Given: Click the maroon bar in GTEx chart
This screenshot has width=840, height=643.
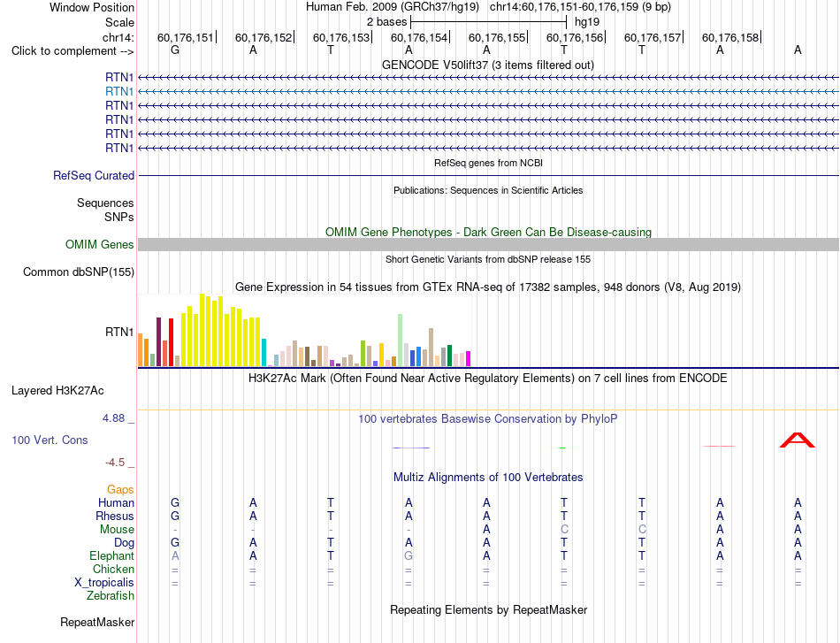Looking at the screenshot, I should pyautogui.click(x=159, y=342).
